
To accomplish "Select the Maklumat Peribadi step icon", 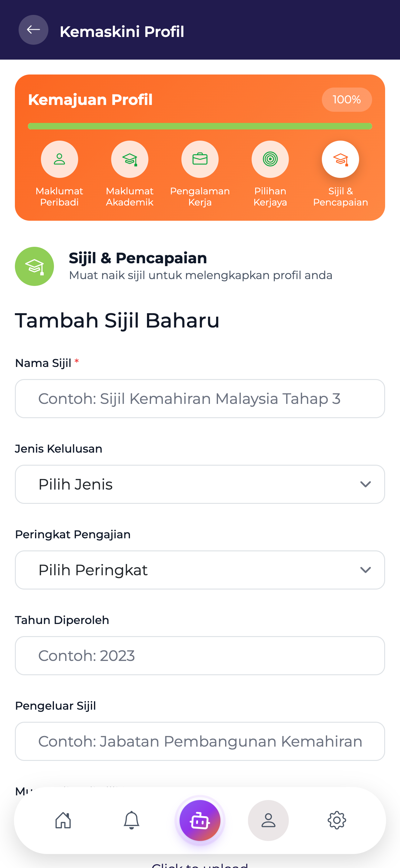I will click(x=59, y=159).
